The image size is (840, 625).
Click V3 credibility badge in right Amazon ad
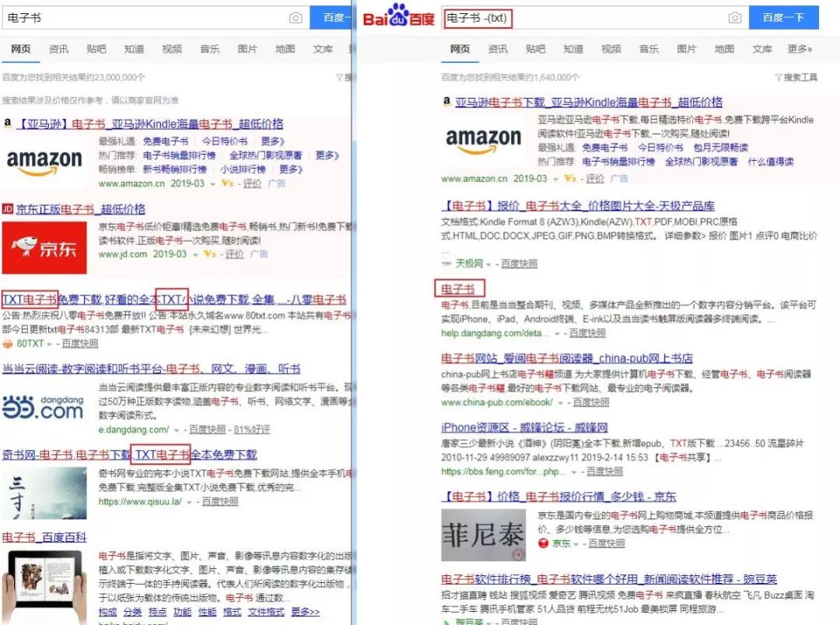(571, 178)
